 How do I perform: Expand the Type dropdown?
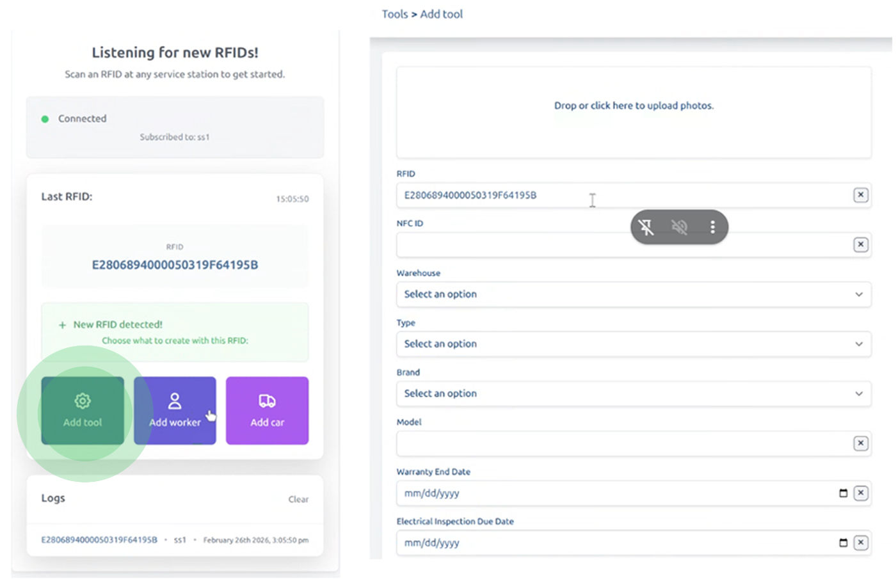[634, 344]
